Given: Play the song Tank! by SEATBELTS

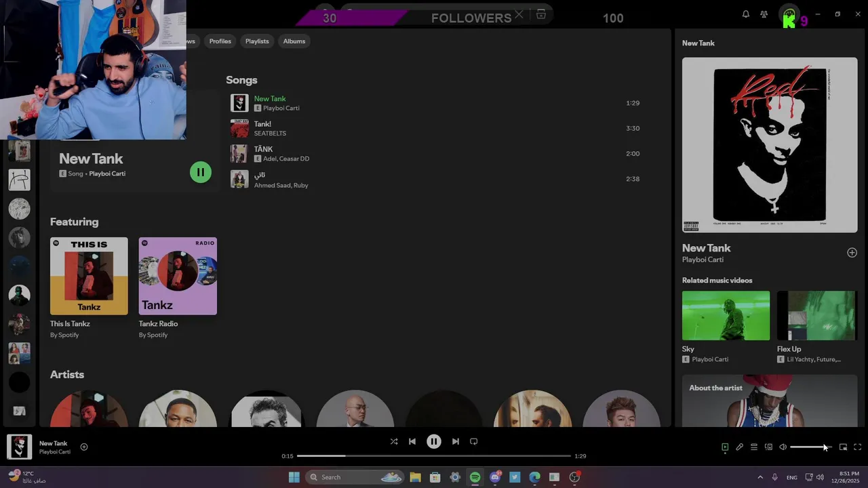Looking at the screenshot, I should pos(434,128).
